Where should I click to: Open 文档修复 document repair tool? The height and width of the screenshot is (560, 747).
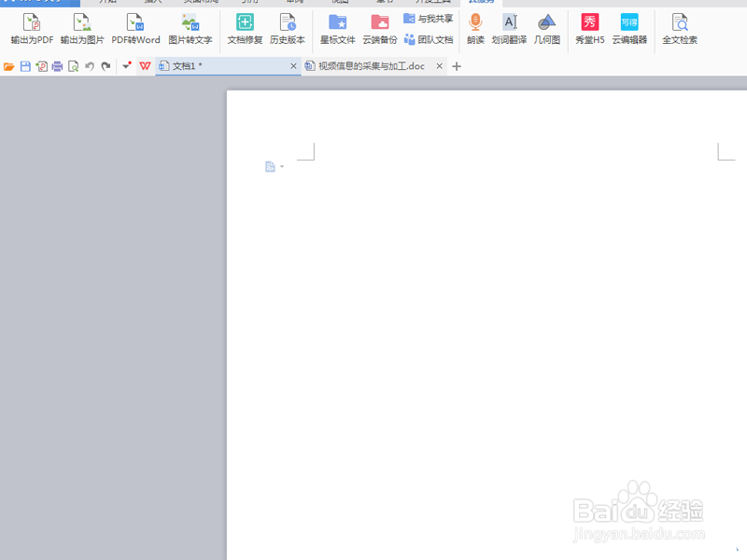[x=245, y=29]
